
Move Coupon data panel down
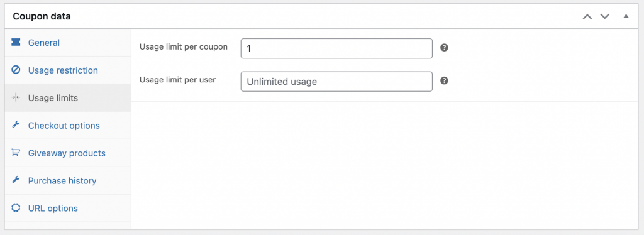tap(604, 16)
